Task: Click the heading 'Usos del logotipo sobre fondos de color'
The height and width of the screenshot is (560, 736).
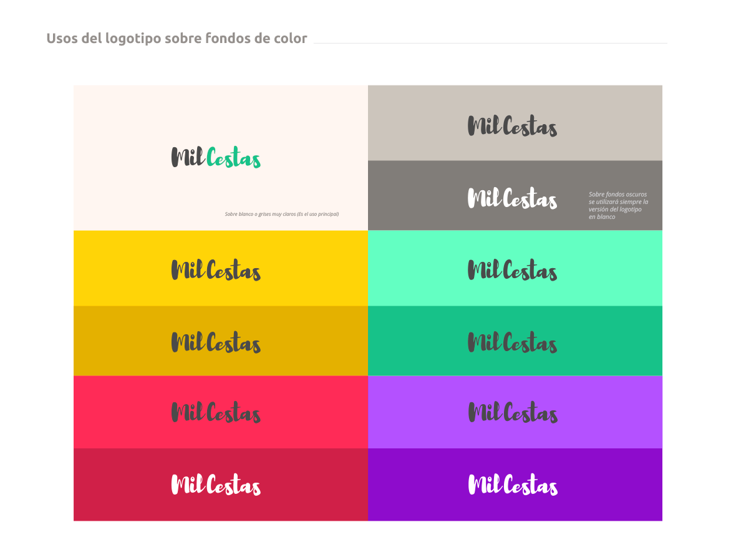Action: [177, 39]
